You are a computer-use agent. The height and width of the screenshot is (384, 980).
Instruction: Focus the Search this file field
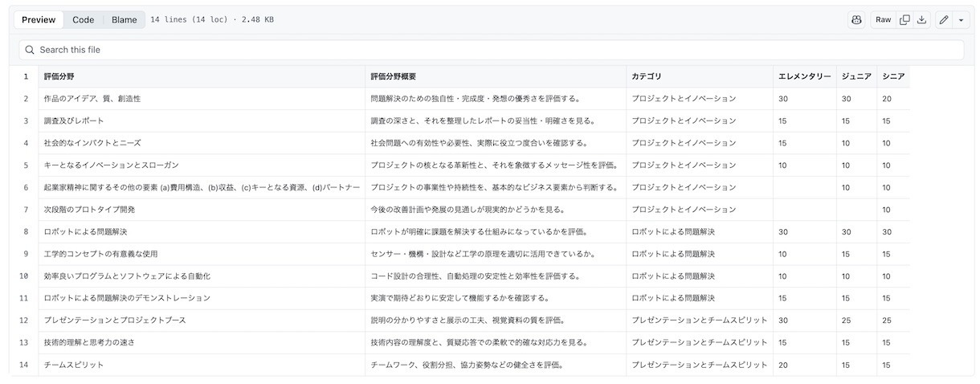490,50
